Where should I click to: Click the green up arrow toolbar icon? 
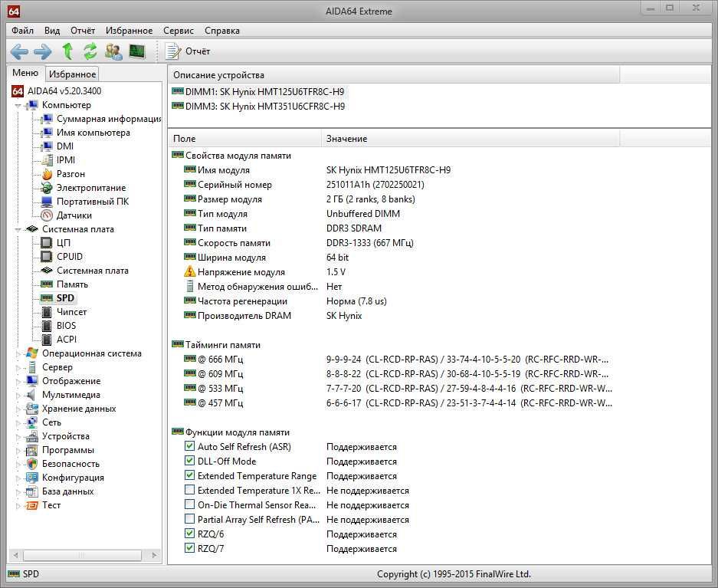67,51
